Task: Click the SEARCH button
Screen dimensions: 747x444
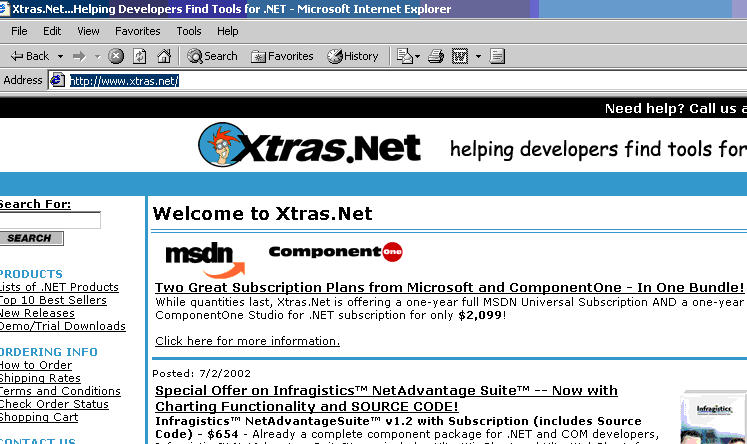Action: (x=31, y=238)
